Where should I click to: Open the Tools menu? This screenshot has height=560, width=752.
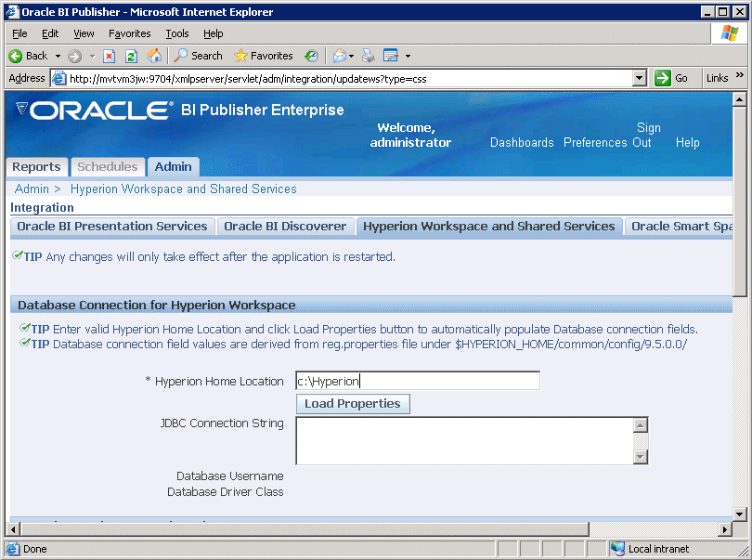pos(177,33)
